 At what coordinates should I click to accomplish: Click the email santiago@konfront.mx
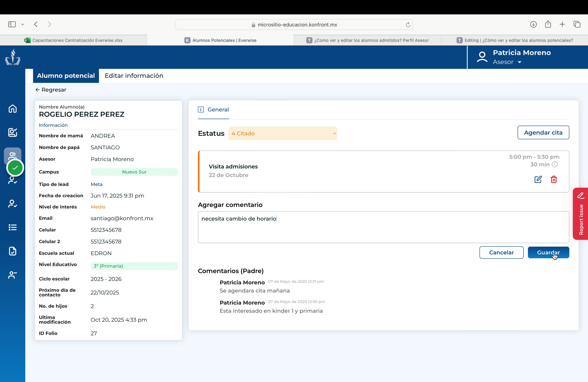(122, 218)
